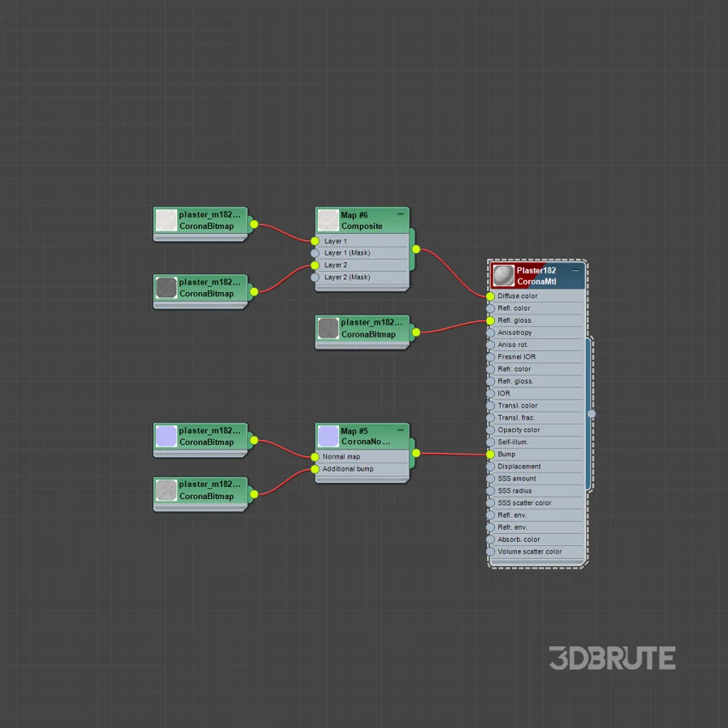Viewport: 728px width, 728px height.
Task: Click the Layer 1 (Mask) input socket
Action: pos(315,253)
